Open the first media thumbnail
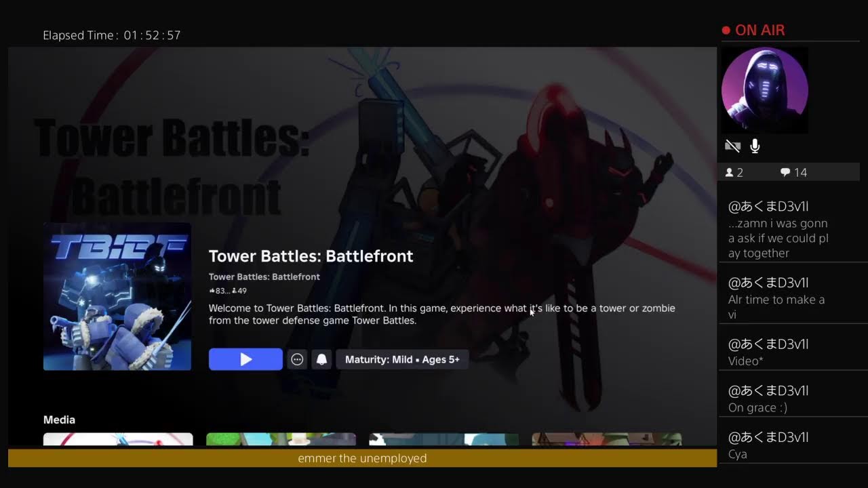868x488 pixels. pyautogui.click(x=118, y=439)
